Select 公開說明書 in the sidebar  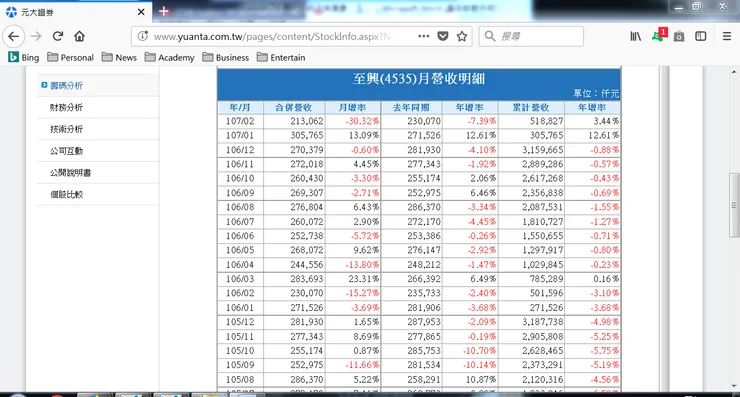70,172
